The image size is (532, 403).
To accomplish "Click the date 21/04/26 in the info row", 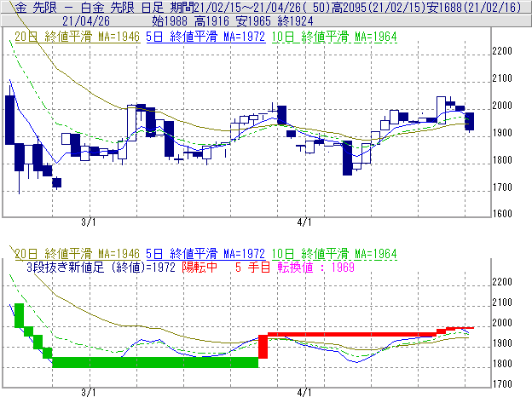I will (x=86, y=21).
